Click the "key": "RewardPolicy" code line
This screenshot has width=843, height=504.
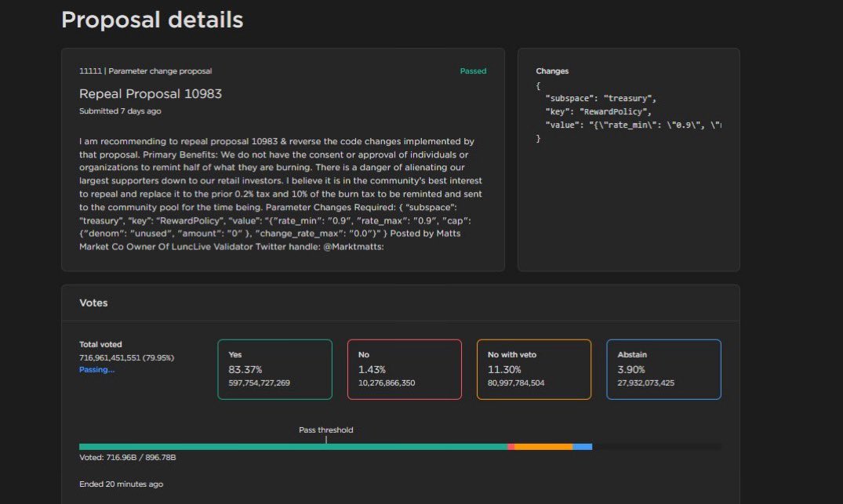(x=598, y=112)
